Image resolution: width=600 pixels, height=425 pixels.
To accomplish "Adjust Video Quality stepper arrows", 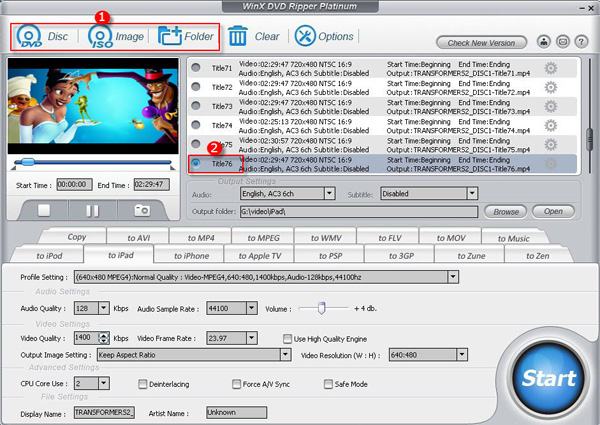I will 104,338.
